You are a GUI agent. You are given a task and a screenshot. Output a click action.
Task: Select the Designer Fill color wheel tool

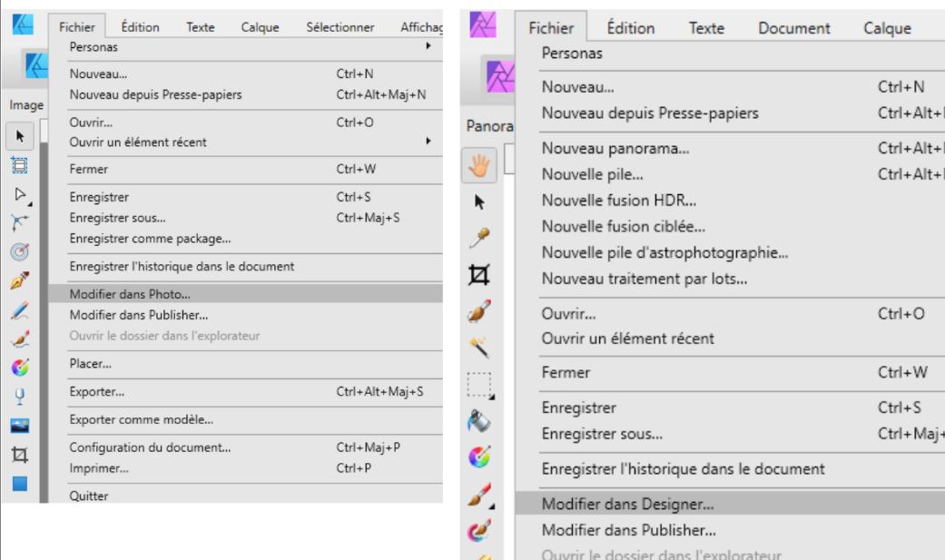point(20,367)
